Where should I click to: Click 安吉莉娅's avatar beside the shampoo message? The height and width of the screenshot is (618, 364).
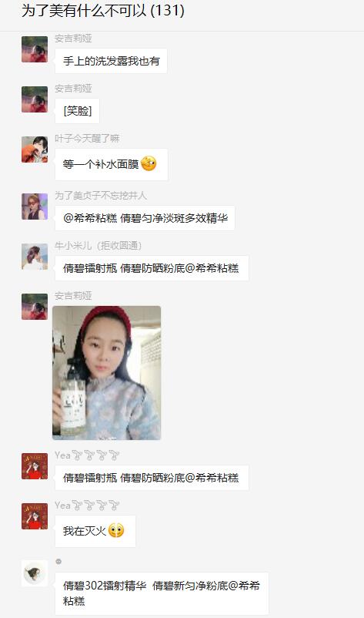click(x=35, y=49)
